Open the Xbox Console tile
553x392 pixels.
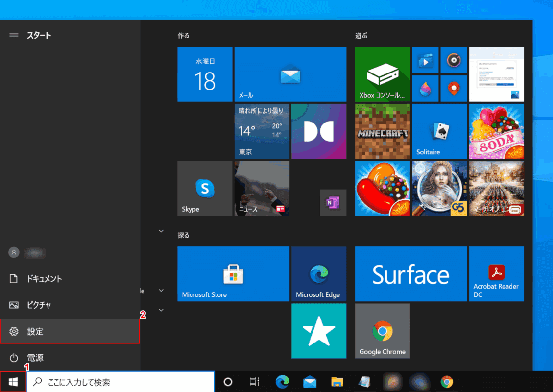click(383, 74)
